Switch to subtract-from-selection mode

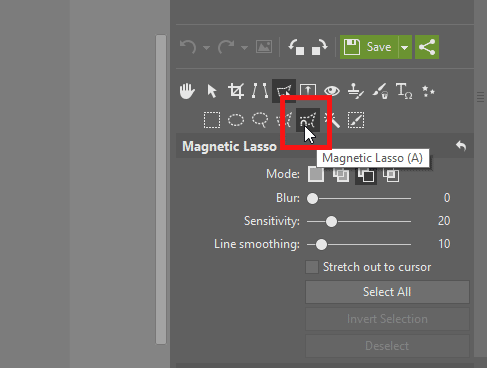(x=366, y=174)
